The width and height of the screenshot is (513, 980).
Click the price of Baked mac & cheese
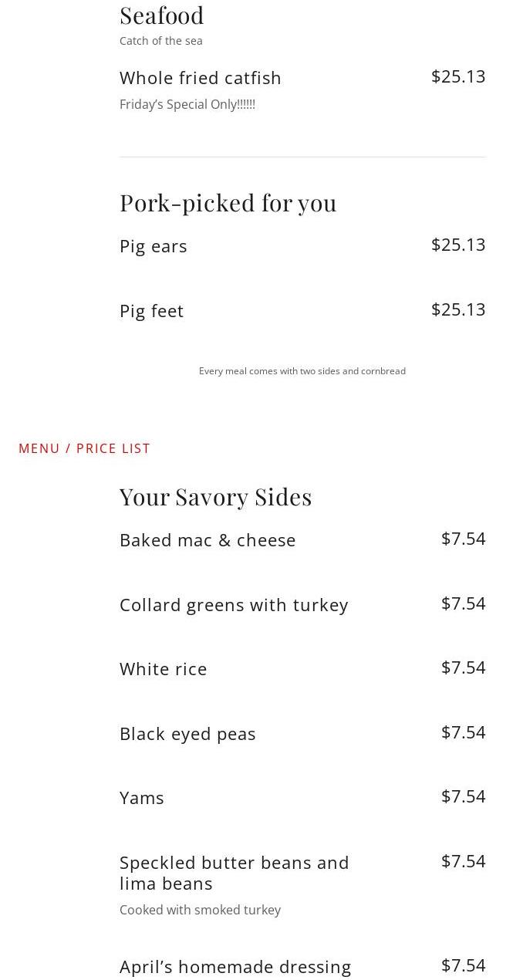(463, 539)
